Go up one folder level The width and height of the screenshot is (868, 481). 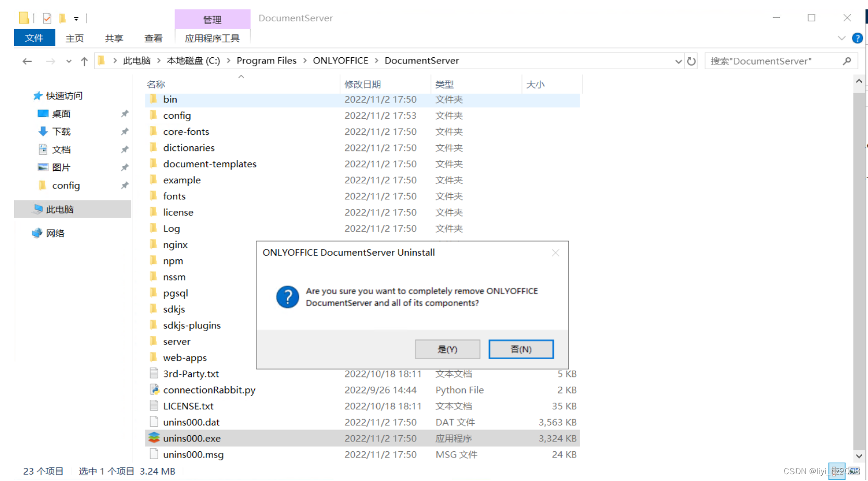(84, 61)
